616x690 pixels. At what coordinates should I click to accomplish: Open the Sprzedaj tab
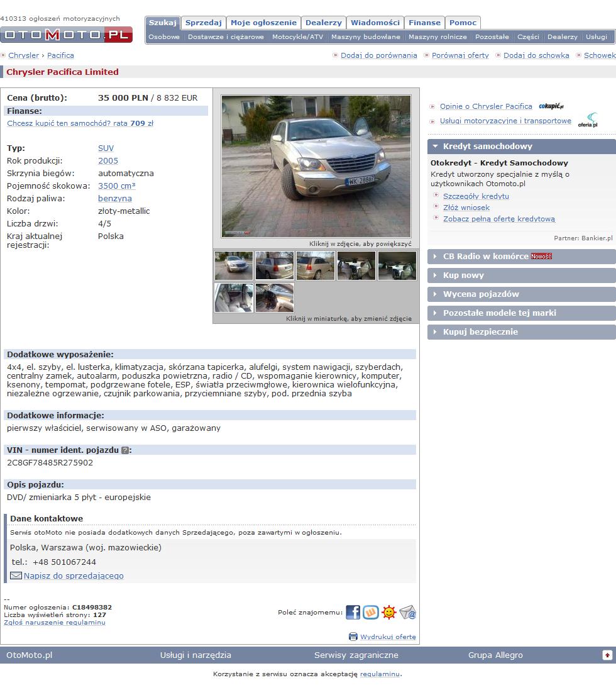tap(203, 23)
